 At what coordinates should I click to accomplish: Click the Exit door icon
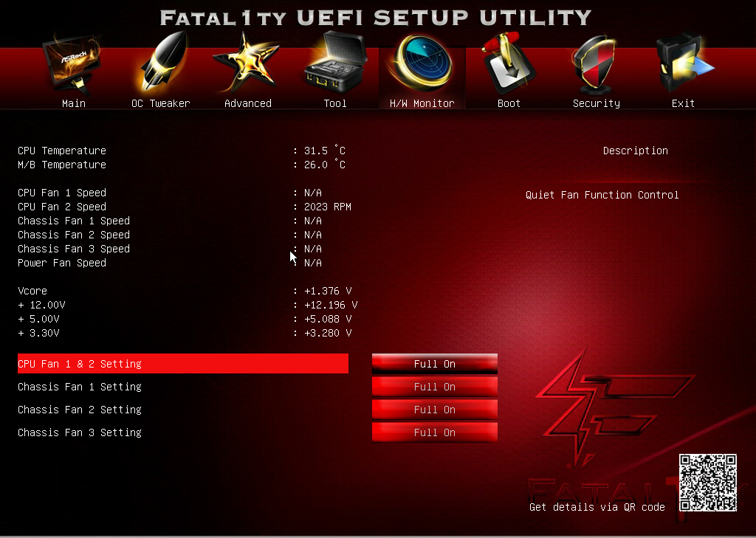[x=684, y=63]
